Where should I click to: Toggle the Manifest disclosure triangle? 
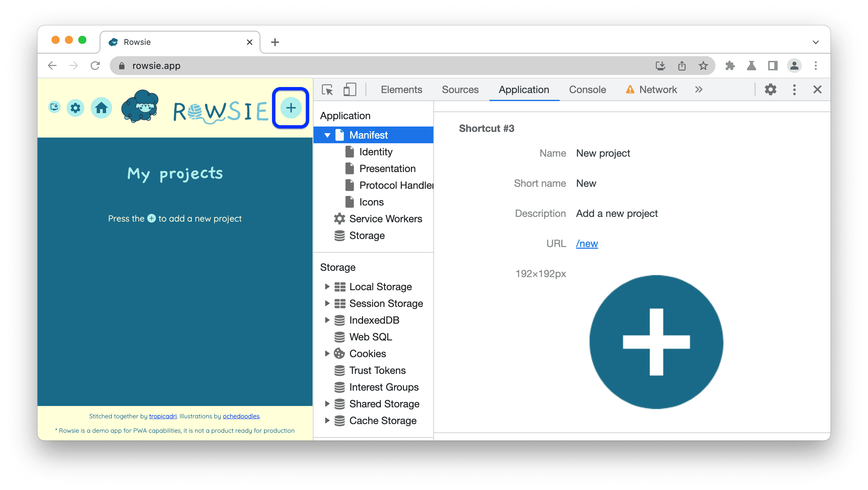pyautogui.click(x=327, y=134)
